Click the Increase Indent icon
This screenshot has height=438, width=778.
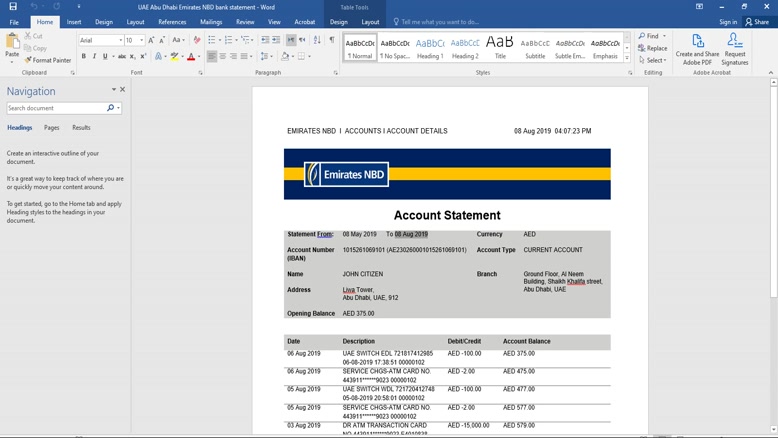coord(276,40)
